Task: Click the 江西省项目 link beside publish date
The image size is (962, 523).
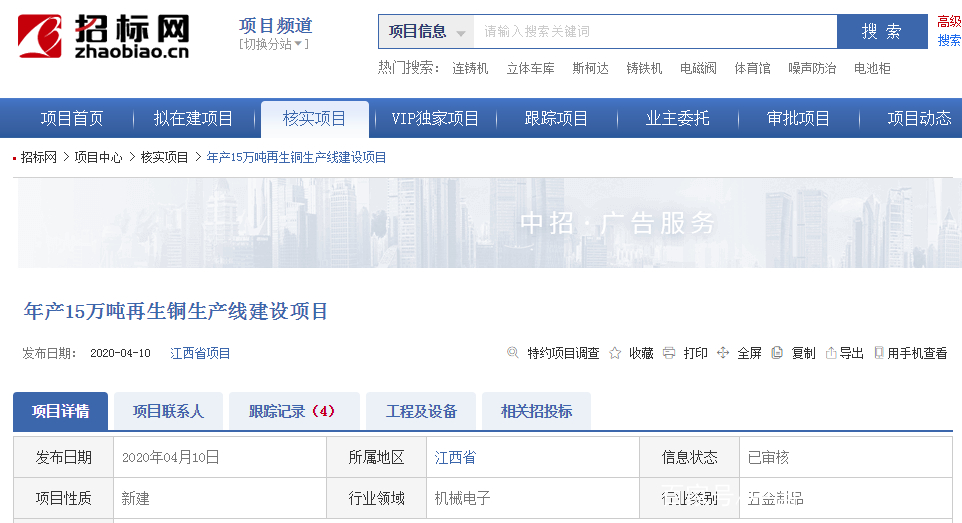Action: (x=200, y=353)
